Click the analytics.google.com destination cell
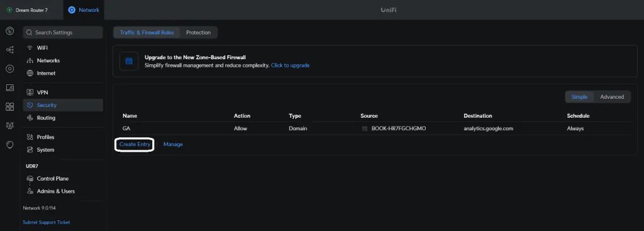The image size is (644, 231). (x=488, y=128)
